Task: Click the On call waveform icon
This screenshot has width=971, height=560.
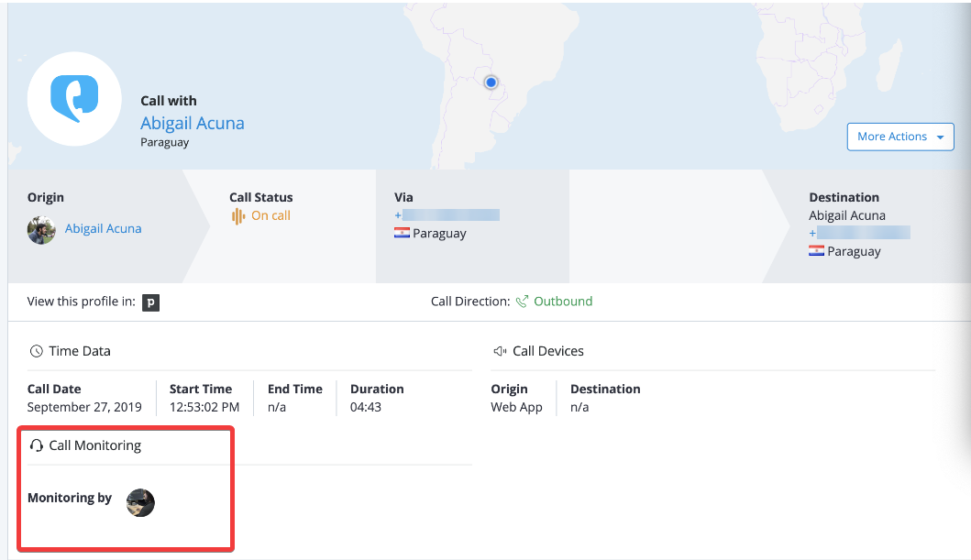Action: [x=237, y=216]
